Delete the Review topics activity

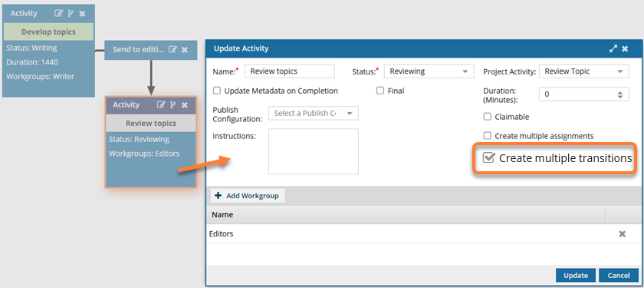pyautogui.click(x=185, y=105)
